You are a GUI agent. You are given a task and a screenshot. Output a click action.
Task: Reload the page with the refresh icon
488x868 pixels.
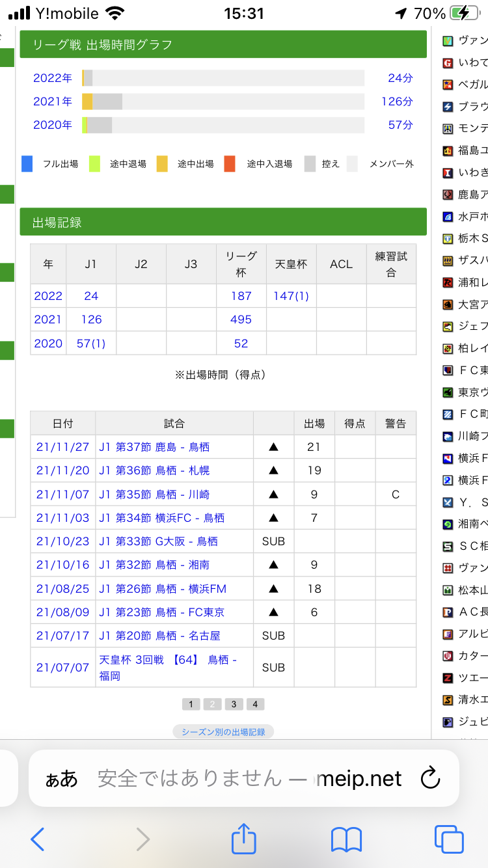point(430,778)
